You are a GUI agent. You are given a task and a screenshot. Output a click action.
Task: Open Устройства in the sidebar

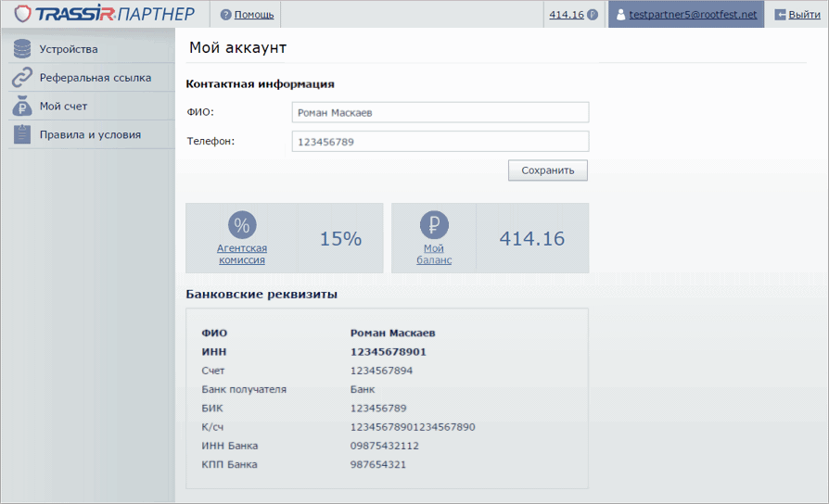[x=69, y=49]
